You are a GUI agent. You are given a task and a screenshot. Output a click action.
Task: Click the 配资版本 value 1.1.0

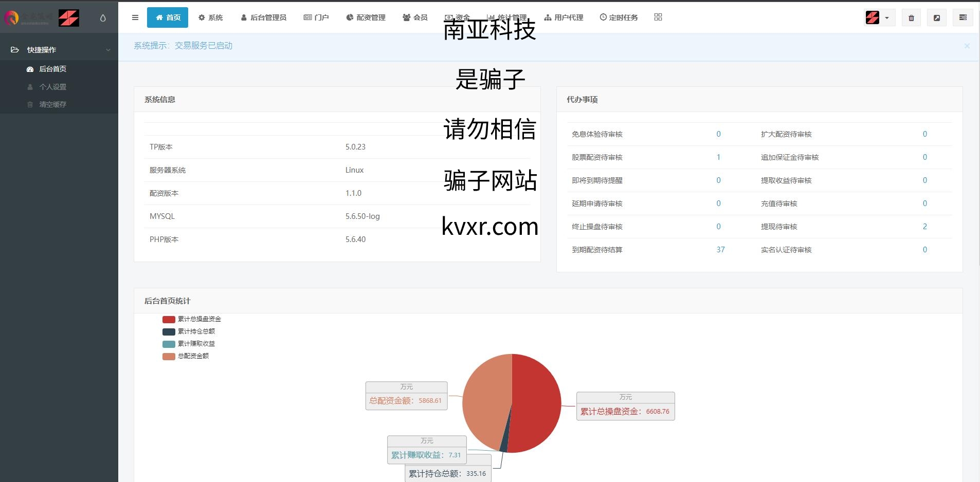[353, 193]
